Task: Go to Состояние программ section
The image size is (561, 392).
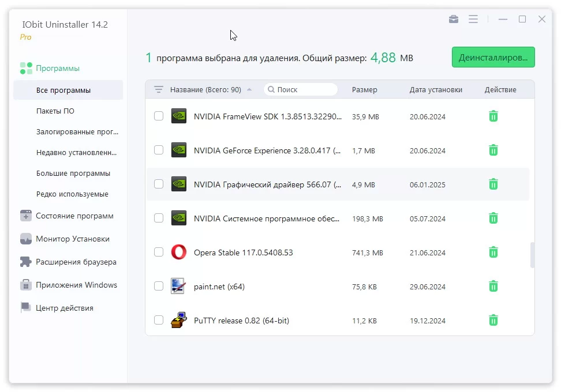Action: tap(74, 216)
